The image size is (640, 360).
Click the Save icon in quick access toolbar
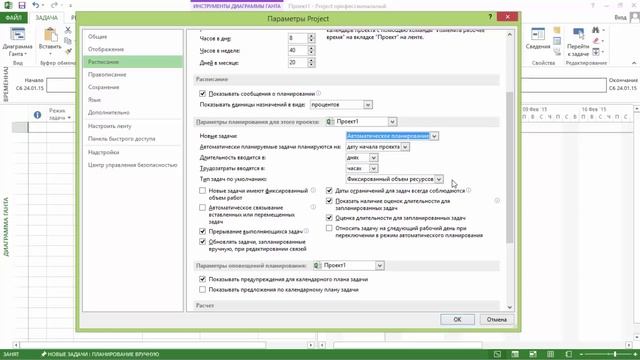tap(22, 5)
